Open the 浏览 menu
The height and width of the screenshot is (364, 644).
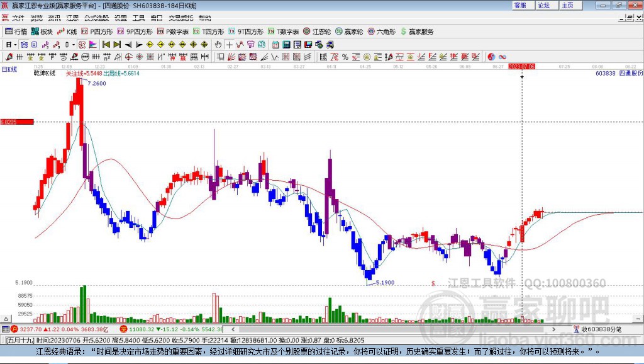tap(36, 18)
